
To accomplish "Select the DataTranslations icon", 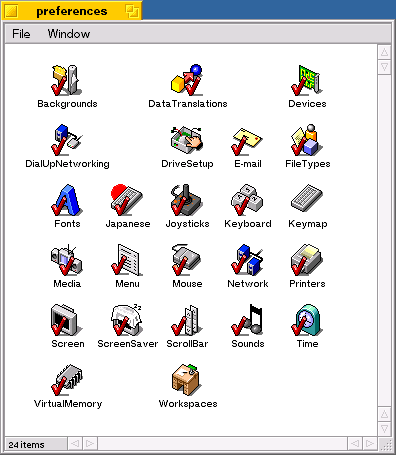I will tap(187, 80).
